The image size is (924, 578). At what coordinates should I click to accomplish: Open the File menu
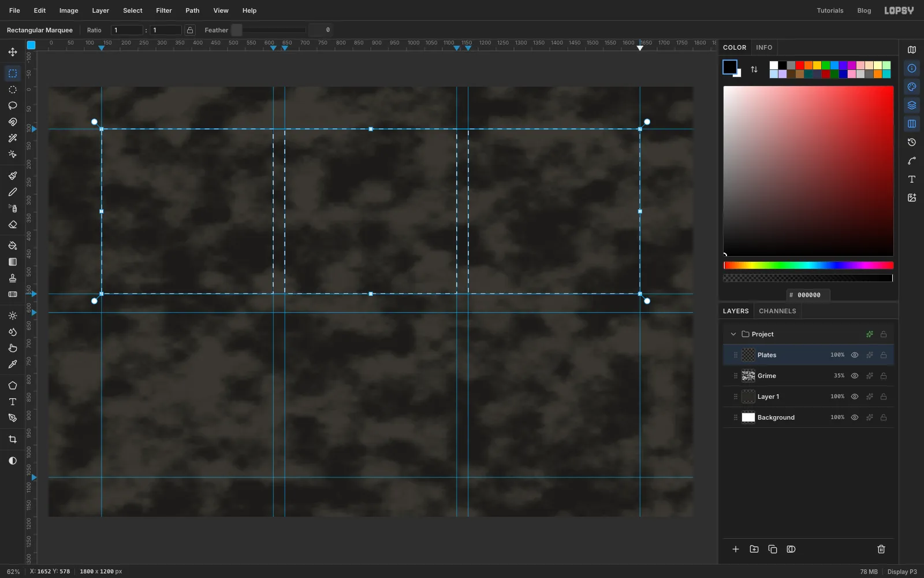point(14,10)
